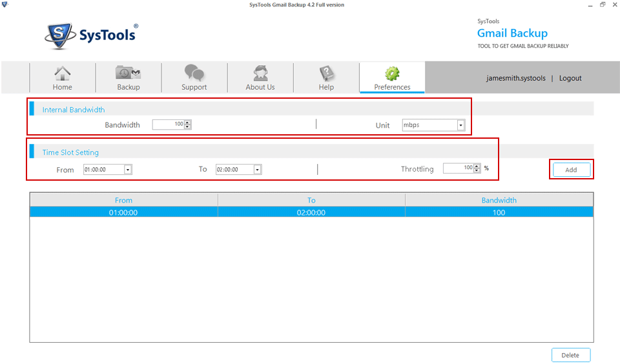The image size is (620, 364).
Task: Open the Backup camera-and-mail icon
Action: click(x=128, y=73)
